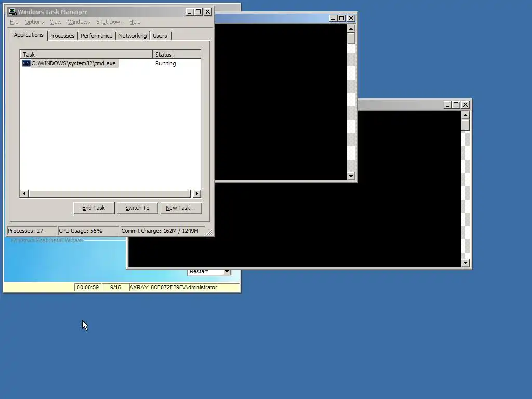Maximize the lower cmd window
This screenshot has width=532, height=399.
[456, 105]
